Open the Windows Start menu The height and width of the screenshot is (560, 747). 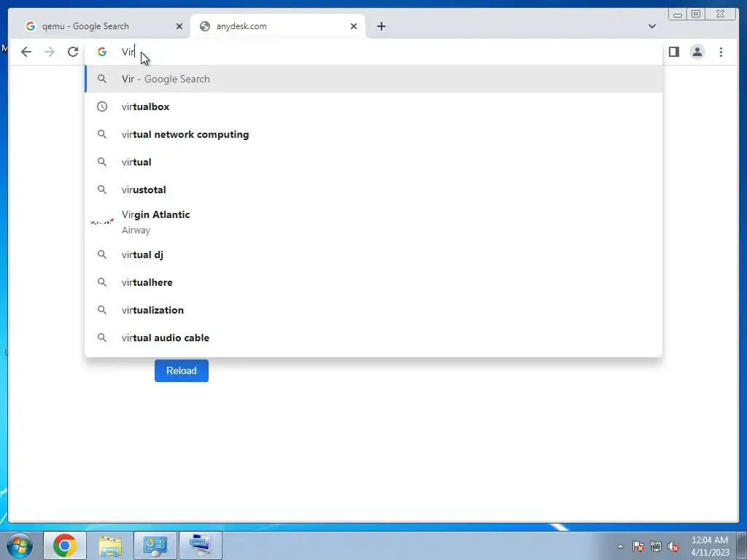(19, 545)
